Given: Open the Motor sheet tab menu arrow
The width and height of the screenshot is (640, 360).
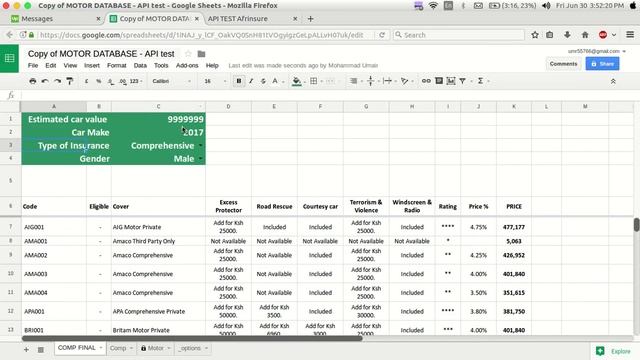Looking at the screenshot, I should click(x=169, y=348).
